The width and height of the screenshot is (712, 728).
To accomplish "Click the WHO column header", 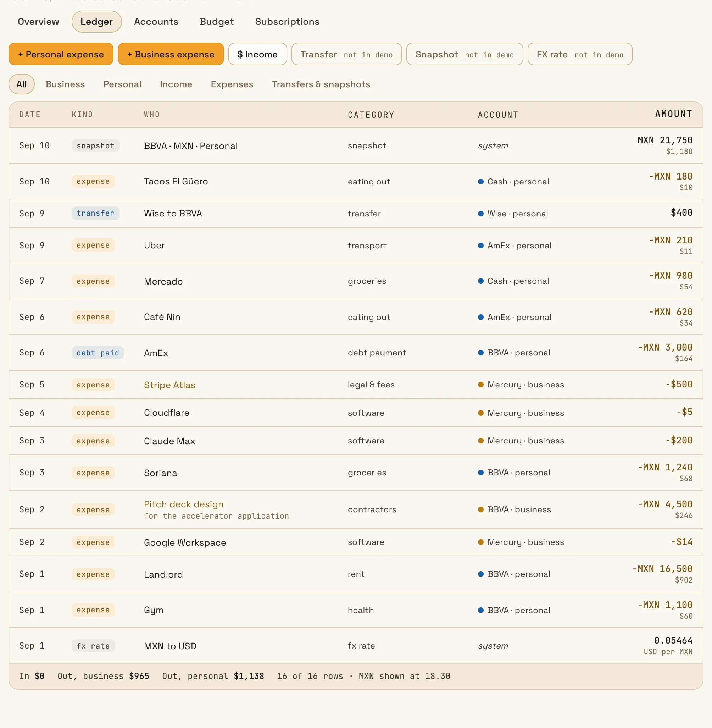I will (x=152, y=115).
